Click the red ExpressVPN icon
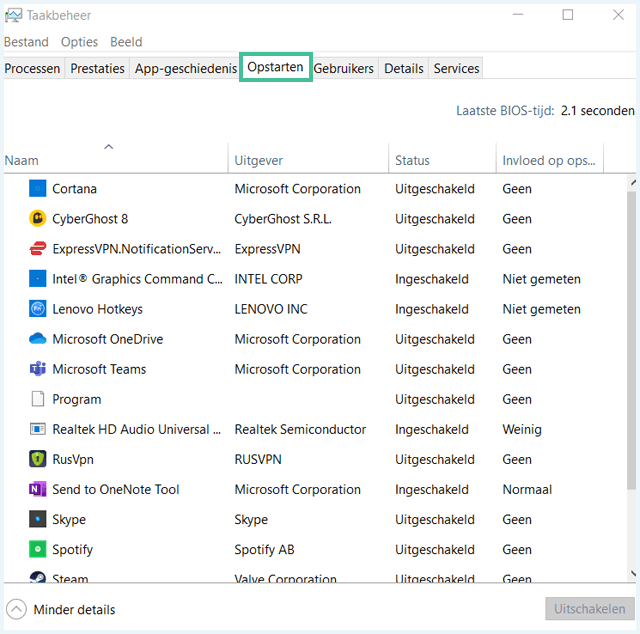 38,249
